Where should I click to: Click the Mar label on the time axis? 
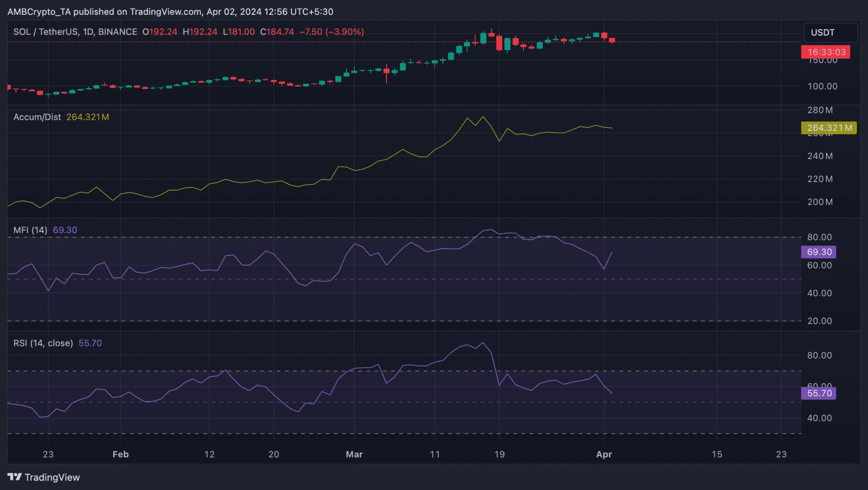coord(354,454)
